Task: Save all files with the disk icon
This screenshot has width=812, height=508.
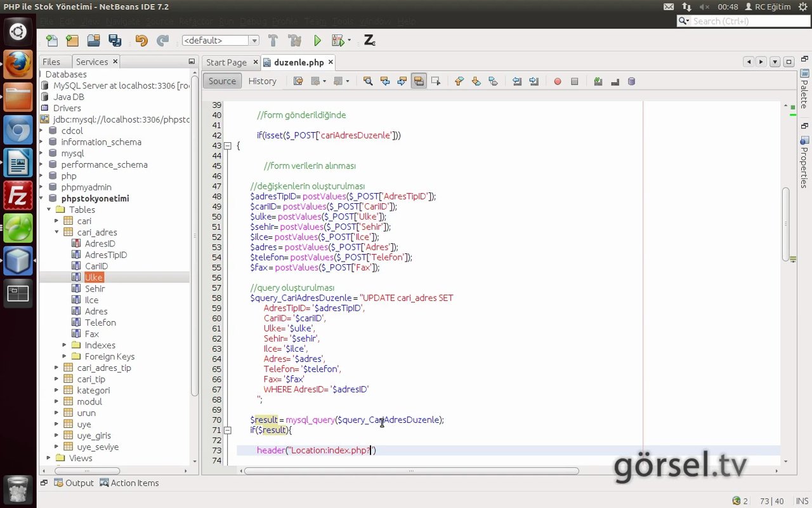Action: point(115,41)
